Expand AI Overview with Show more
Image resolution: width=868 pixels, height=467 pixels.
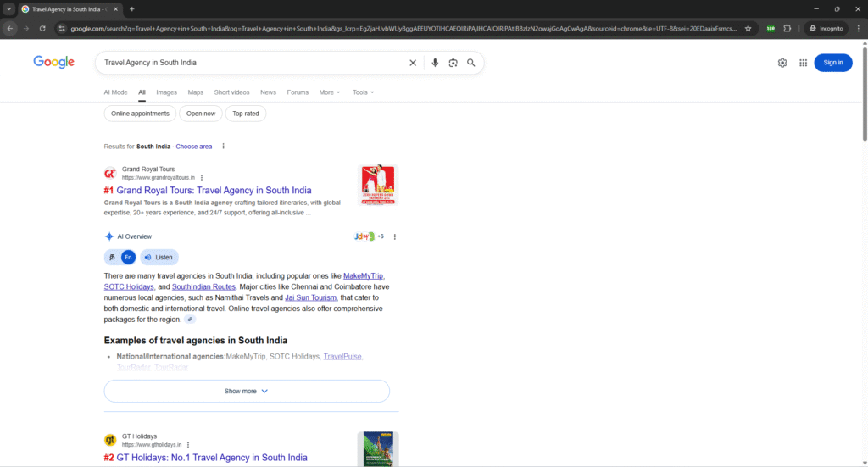click(246, 391)
